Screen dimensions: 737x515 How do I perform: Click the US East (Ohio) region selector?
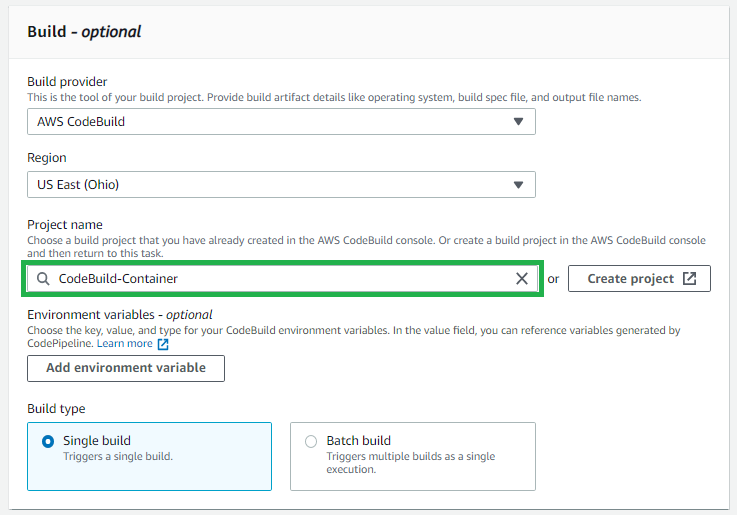(281, 185)
